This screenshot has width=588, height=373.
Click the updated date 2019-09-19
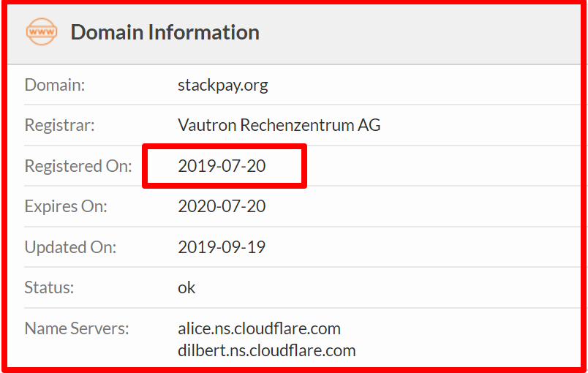(x=222, y=247)
